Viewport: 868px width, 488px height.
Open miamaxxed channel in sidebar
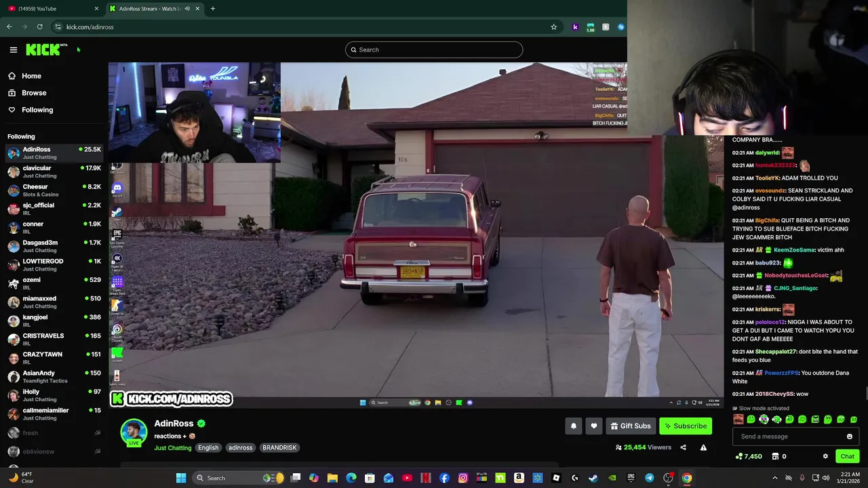click(54, 302)
